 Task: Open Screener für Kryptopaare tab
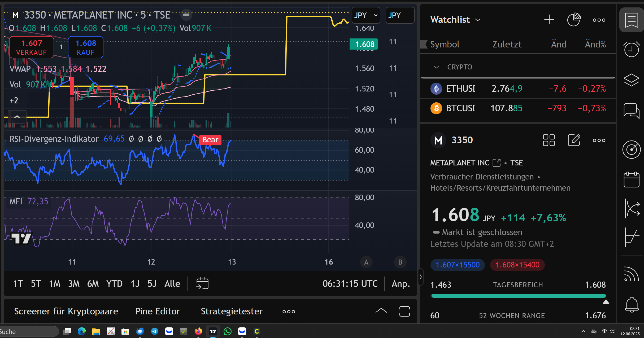pos(66,311)
